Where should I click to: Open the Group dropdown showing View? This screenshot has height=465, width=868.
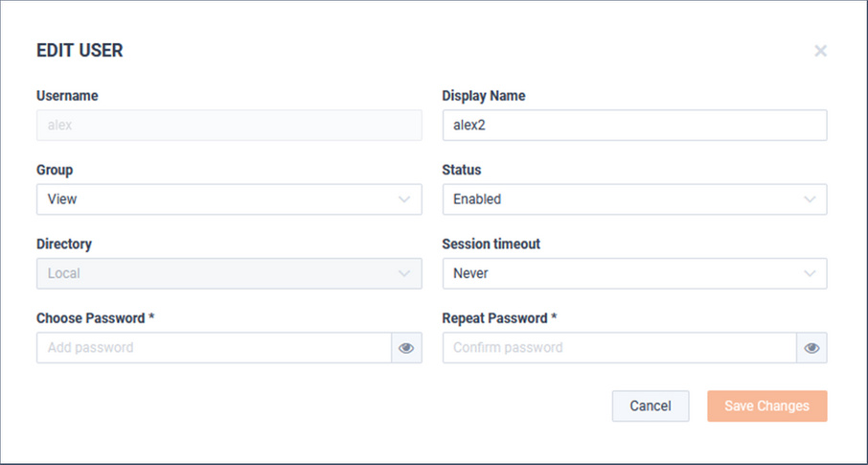pos(229,199)
